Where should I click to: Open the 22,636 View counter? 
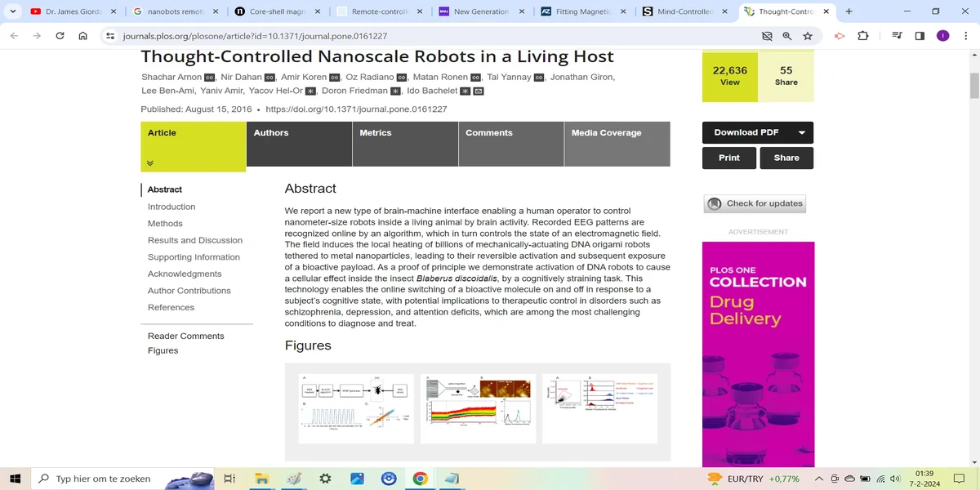click(x=730, y=76)
